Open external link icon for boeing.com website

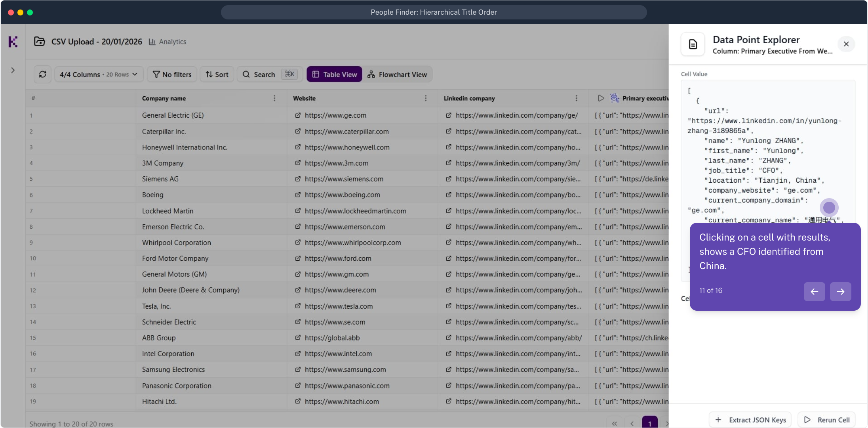point(298,195)
